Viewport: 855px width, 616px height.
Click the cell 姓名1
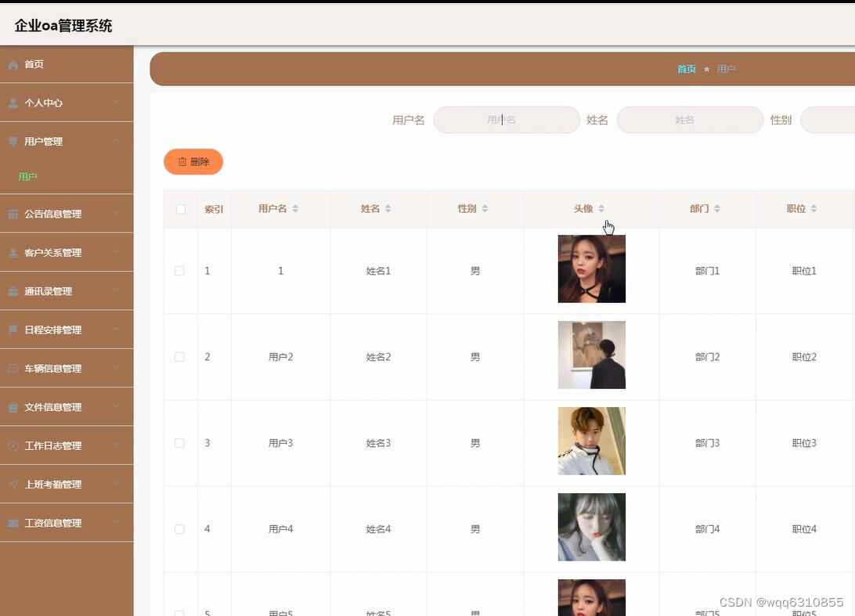[378, 271]
